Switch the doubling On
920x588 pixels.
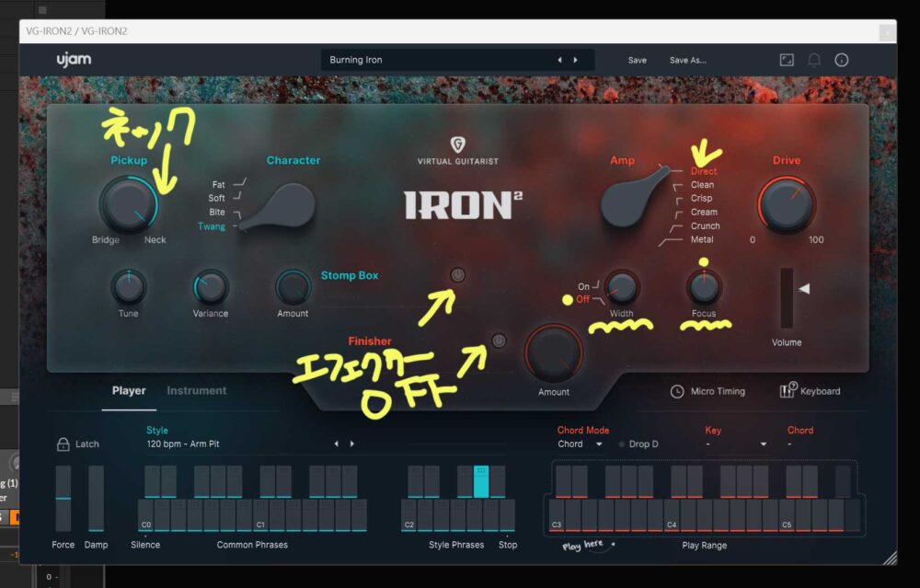(583, 286)
